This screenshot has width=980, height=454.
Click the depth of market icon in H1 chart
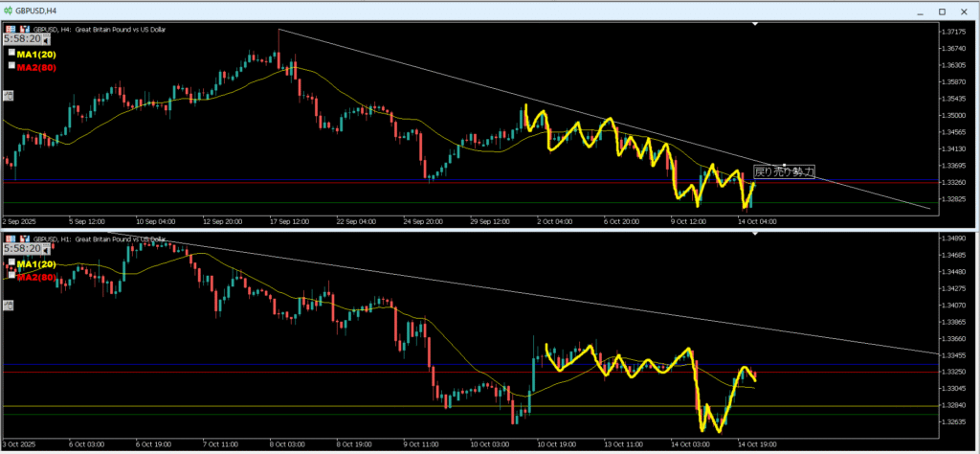coord(23,238)
